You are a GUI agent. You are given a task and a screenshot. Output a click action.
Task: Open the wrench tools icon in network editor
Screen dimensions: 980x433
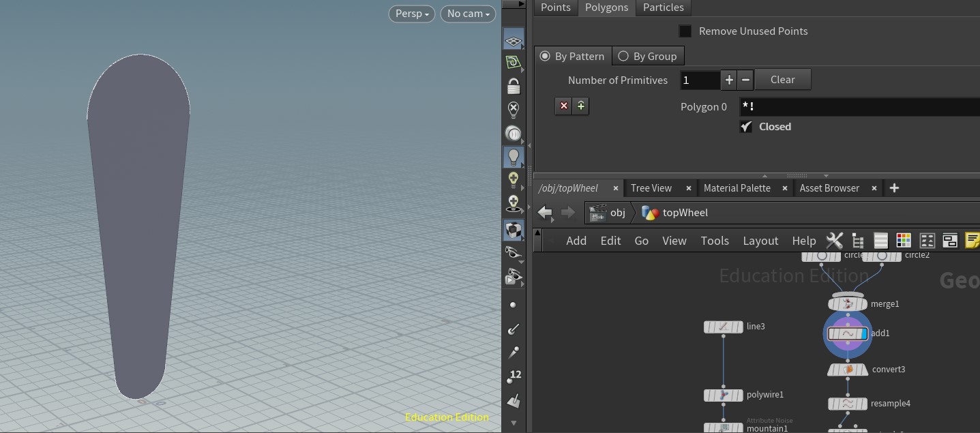(x=834, y=241)
